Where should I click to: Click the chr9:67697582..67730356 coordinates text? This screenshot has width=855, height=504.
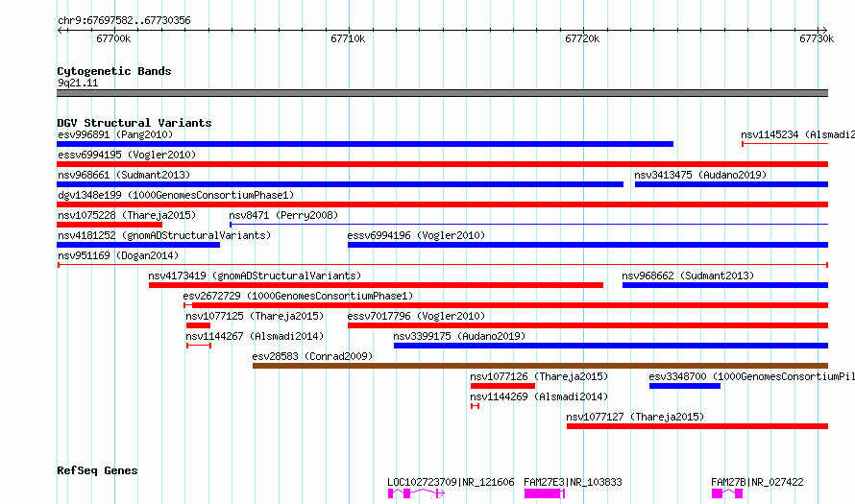tap(124, 21)
